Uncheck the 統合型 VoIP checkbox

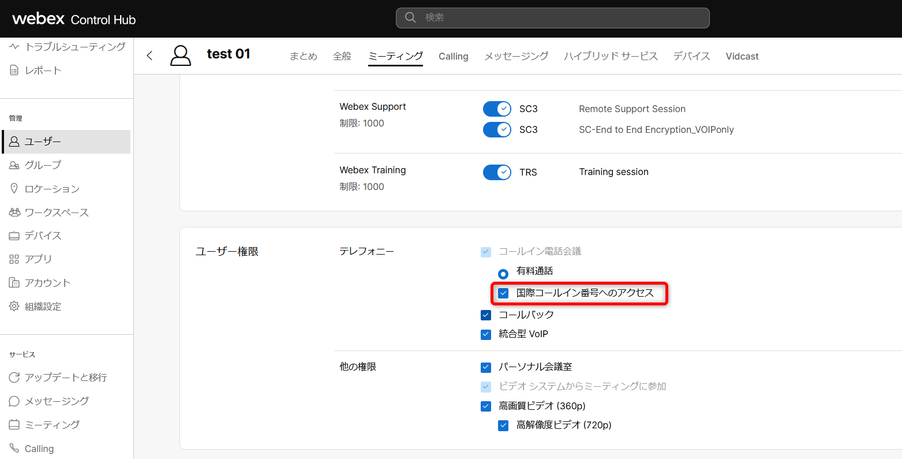coord(486,334)
